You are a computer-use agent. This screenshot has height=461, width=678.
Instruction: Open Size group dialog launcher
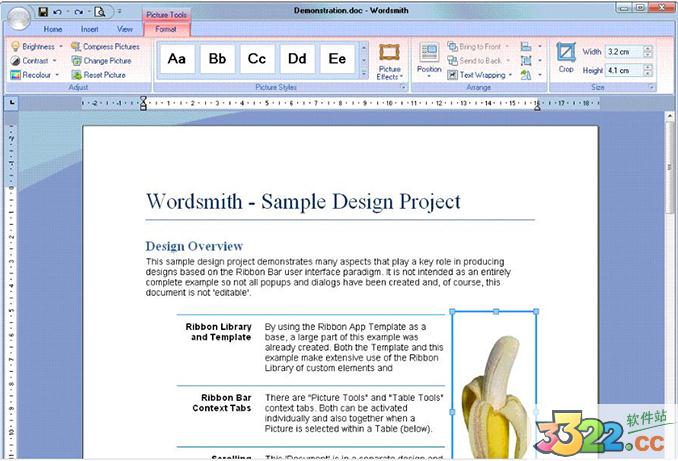(x=651, y=87)
